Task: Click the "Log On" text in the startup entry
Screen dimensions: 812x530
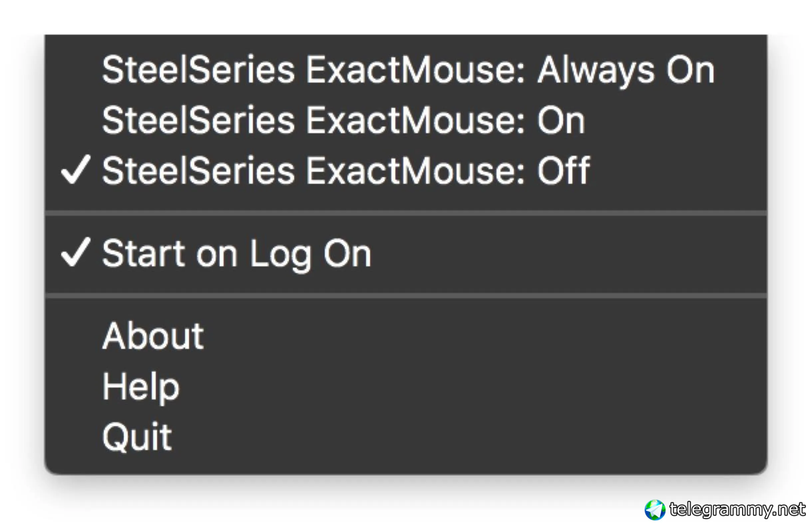Action: click(x=310, y=254)
